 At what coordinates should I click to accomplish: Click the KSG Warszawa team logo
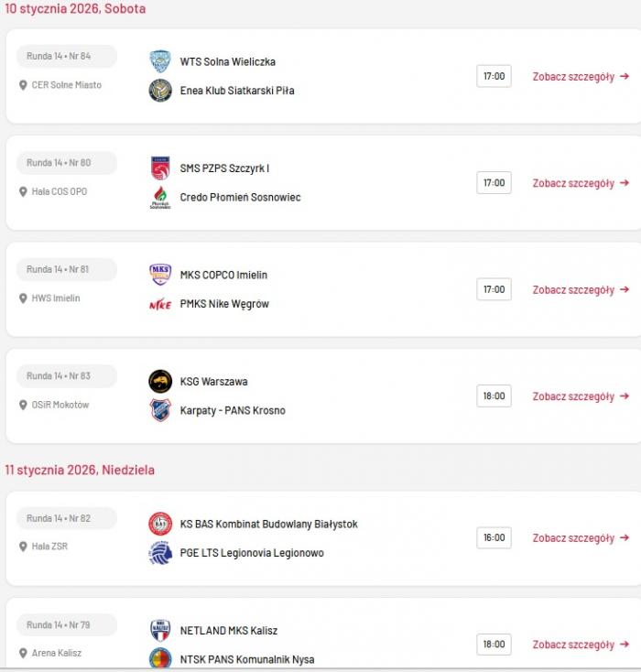point(160,381)
